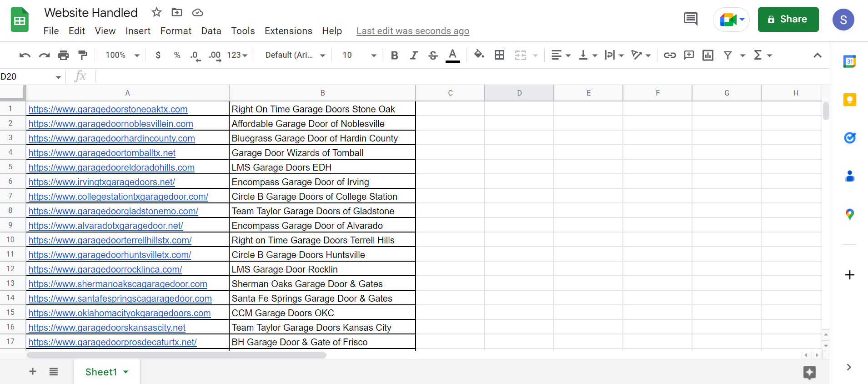Open the File menu
The image size is (868, 384).
pyautogui.click(x=51, y=31)
